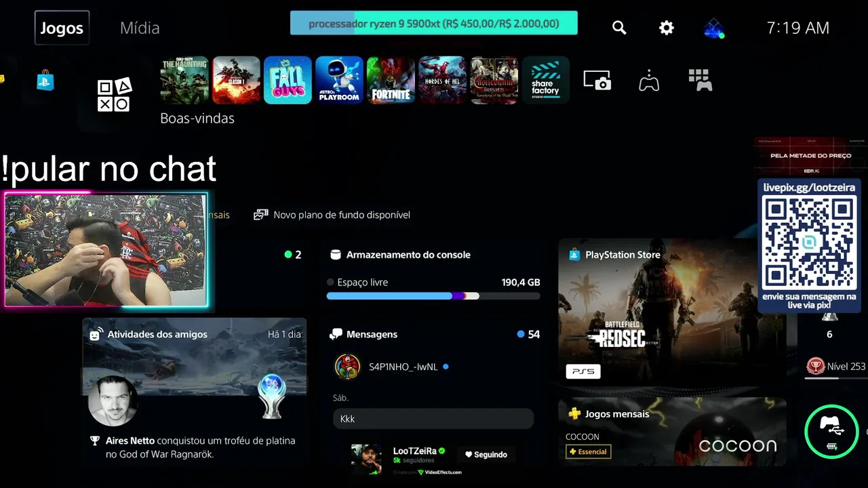This screenshot has width=868, height=488.
Task: Open the game library grid icon
Action: pyautogui.click(x=701, y=80)
